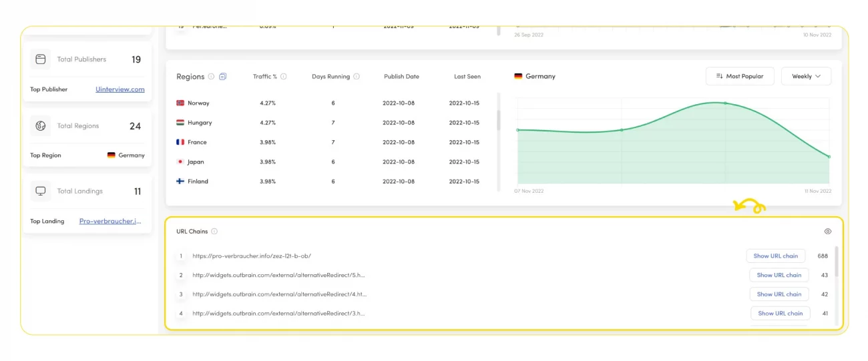Toggle the URL Chains eye visibility icon

coord(828,232)
